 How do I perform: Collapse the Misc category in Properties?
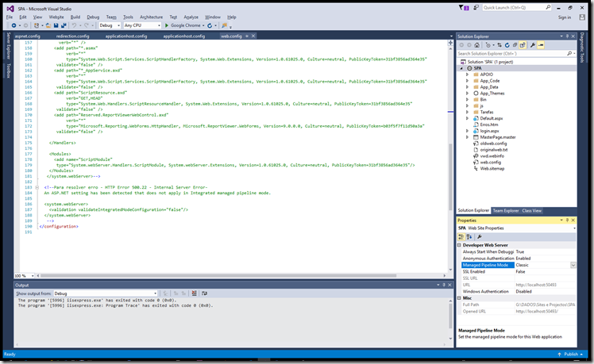[x=459, y=298]
